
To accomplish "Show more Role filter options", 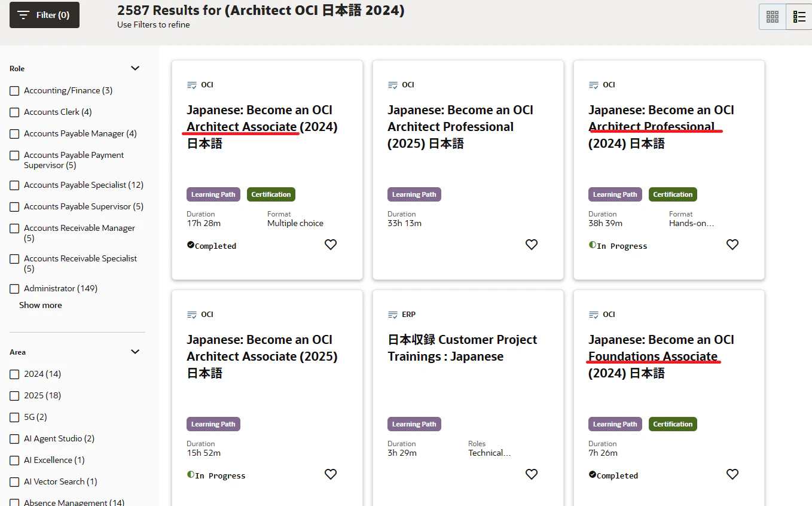I will coord(41,305).
